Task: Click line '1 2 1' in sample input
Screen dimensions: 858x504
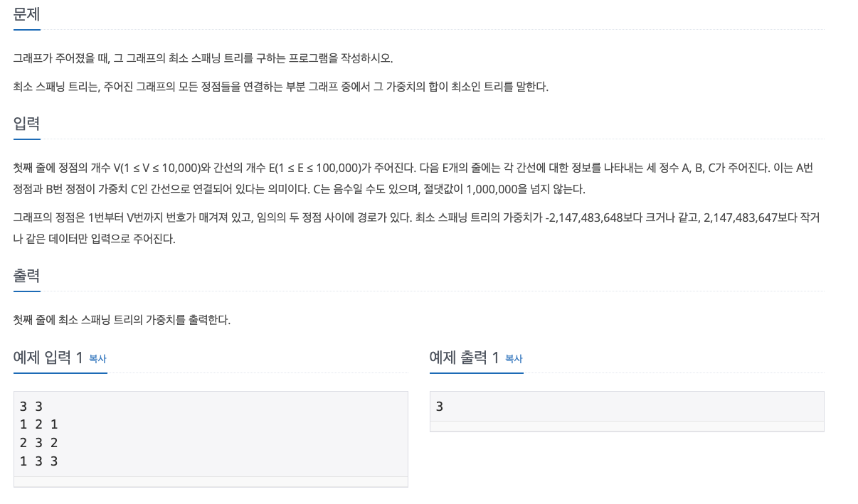Action: 38,424
